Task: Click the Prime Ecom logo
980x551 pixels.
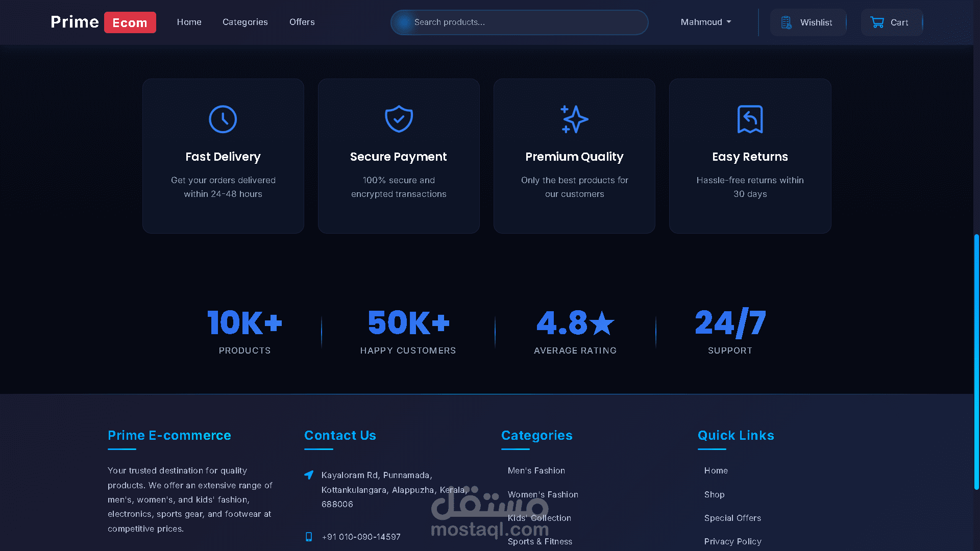Action: click(x=103, y=22)
